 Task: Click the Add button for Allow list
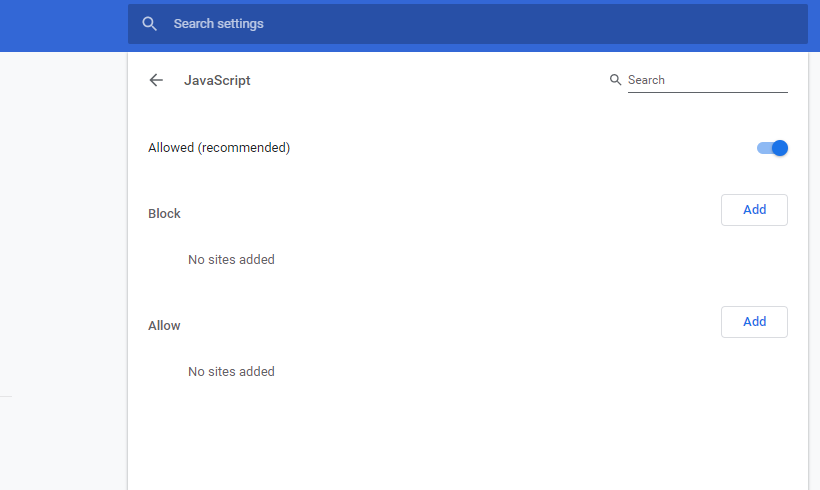754,322
